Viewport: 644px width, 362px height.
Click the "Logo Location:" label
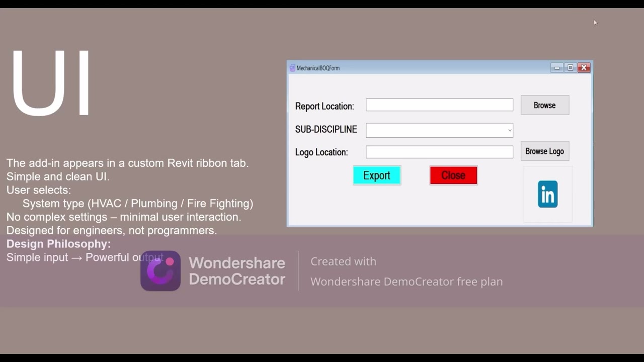pos(321,152)
